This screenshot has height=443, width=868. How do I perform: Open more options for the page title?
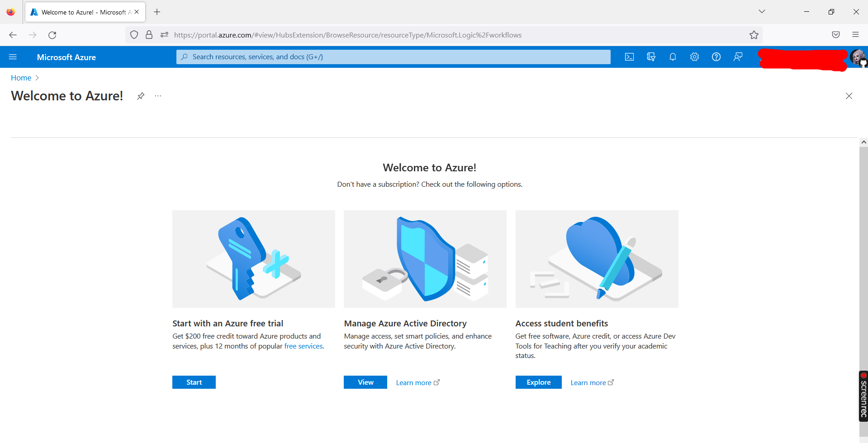157,96
